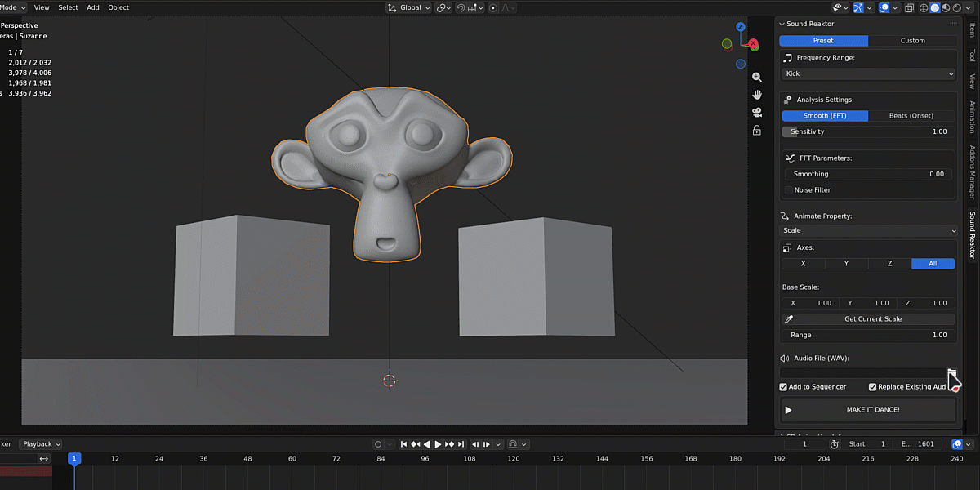The width and height of the screenshot is (980, 490).
Task: Click the eyedropper icon on Get Current Scale
Action: click(789, 319)
